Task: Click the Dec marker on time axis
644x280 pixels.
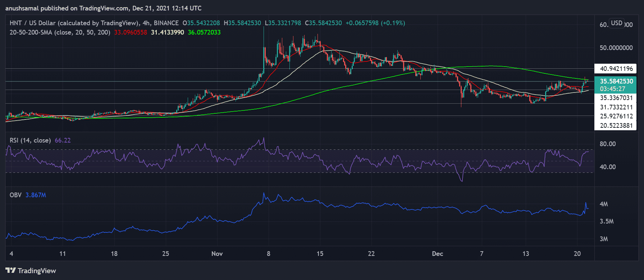Action: click(x=437, y=254)
